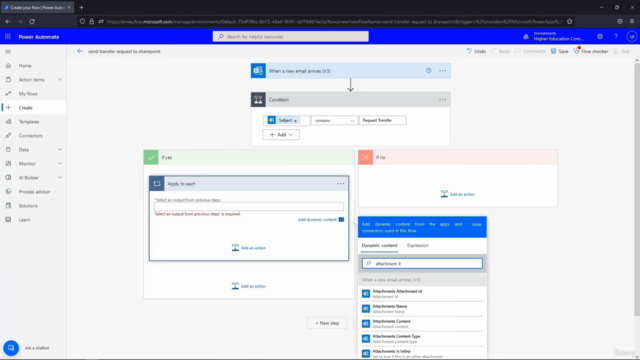The image size is (640, 360).
Task: Open the notifications bell icon
Action: [x=526, y=37]
